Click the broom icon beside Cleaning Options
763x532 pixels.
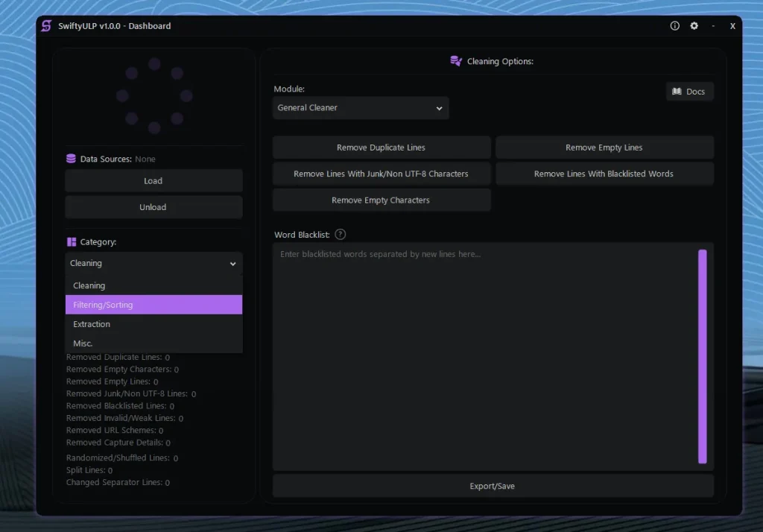pyautogui.click(x=455, y=61)
